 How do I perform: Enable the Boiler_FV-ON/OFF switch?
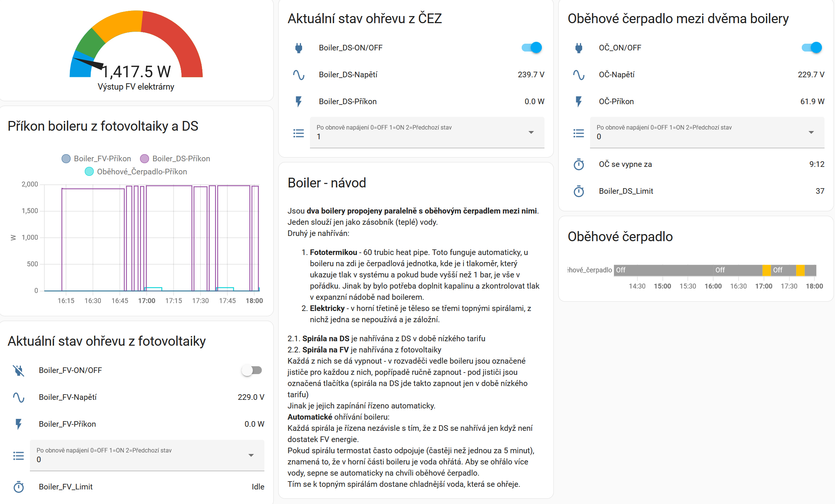[x=252, y=370]
